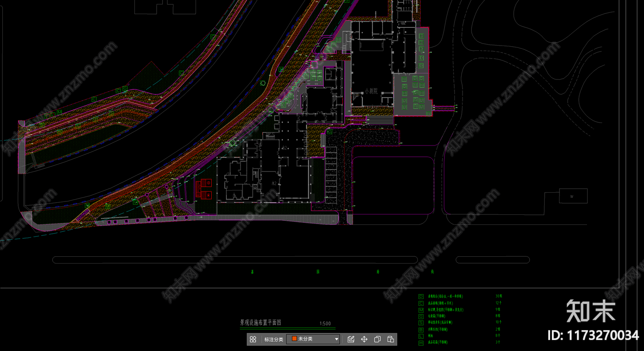The width and height of the screenshot is (644, 351).
Task: Click the legend quantity 30组
Action: tap(499, 296)
